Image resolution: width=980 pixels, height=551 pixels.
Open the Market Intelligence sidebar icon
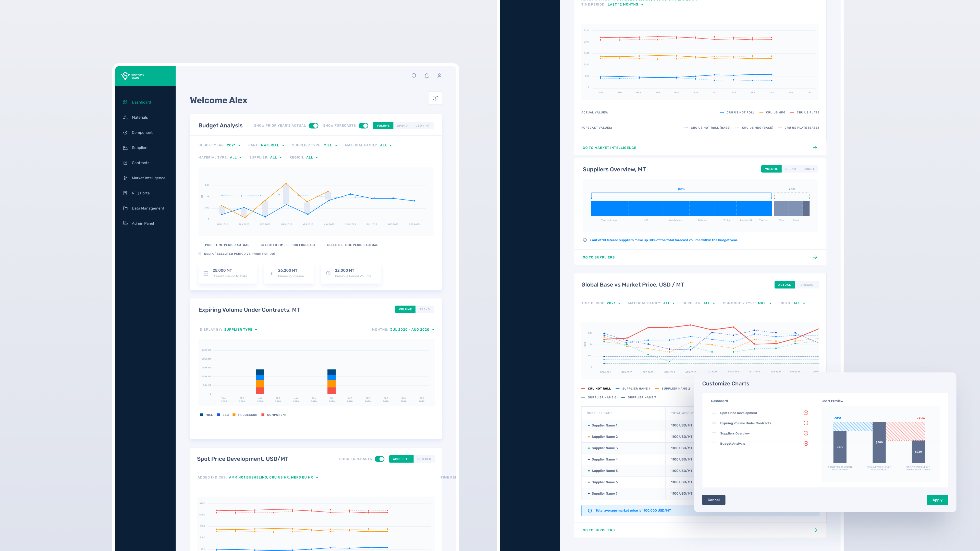click(x=125, y=178)
